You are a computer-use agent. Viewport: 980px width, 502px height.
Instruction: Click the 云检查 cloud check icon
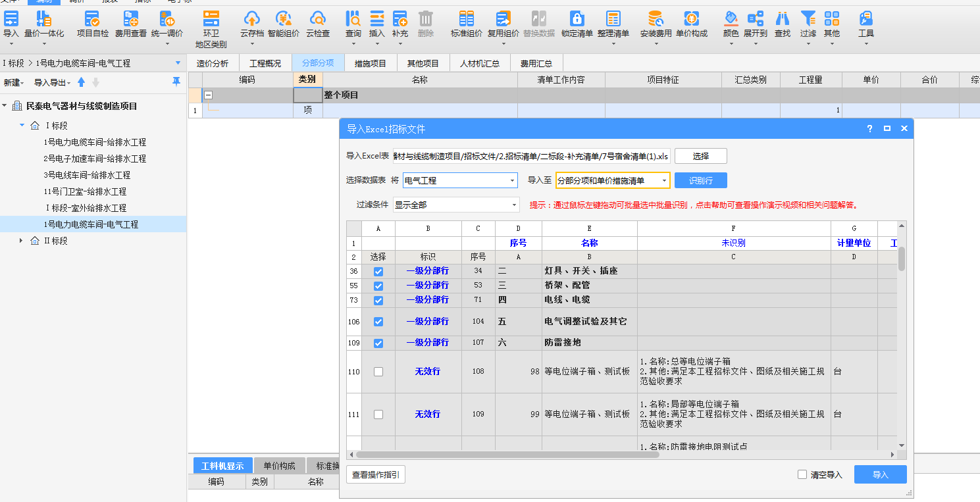(x=318, y=18)
